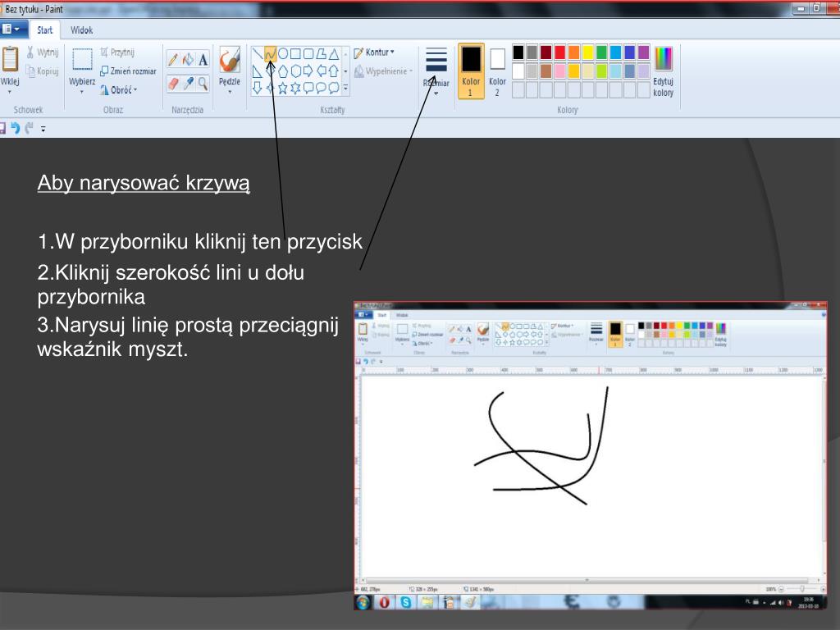Open the Kontur dropdown in top ribbon
The width and height of the screenshot is (840, 630).
pos(374,52)
